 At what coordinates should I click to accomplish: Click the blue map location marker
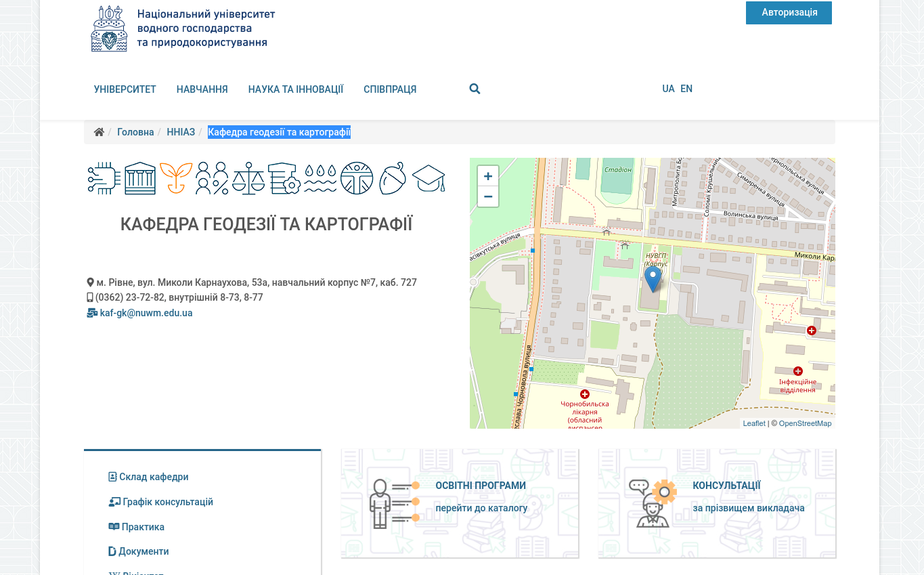(x=653, y=279)
